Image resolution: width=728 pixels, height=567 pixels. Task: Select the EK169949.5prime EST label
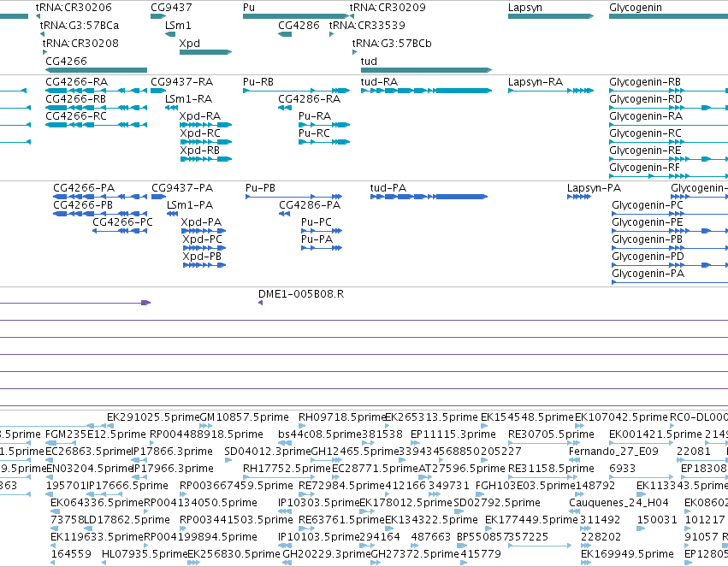pyautogui.click(x=627, y=554)
